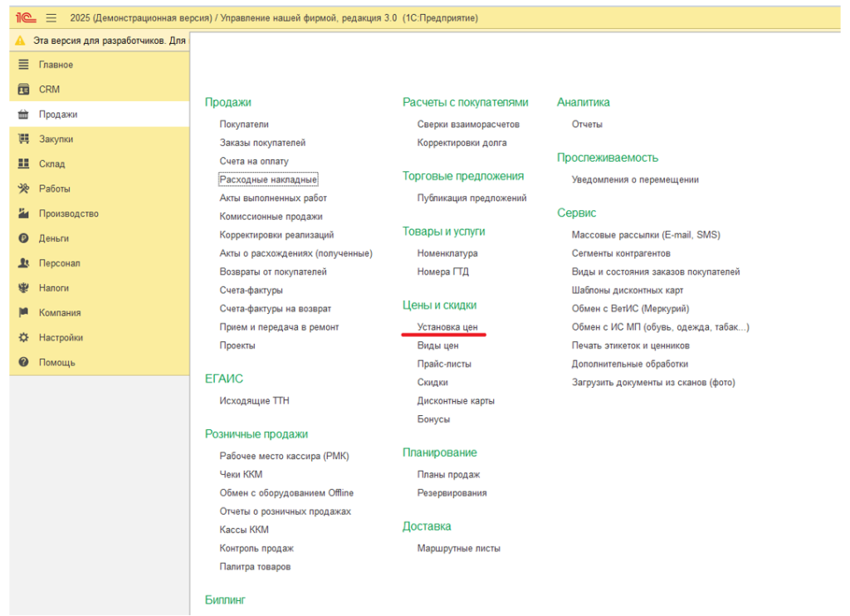Screen dimensions: 850x616
Task: Click the Настройки gear icon
Action: (x=23, y=337)
